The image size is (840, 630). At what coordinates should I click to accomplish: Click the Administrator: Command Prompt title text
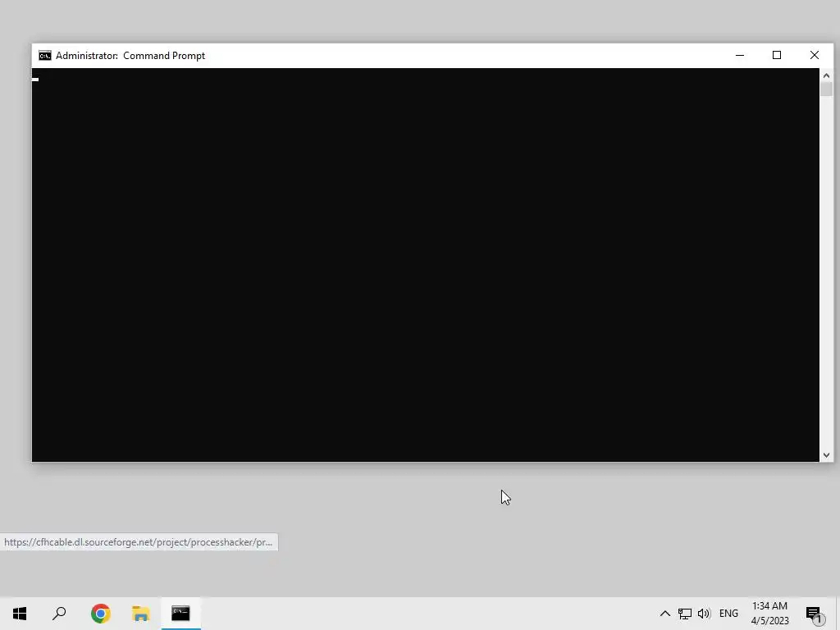130,56
